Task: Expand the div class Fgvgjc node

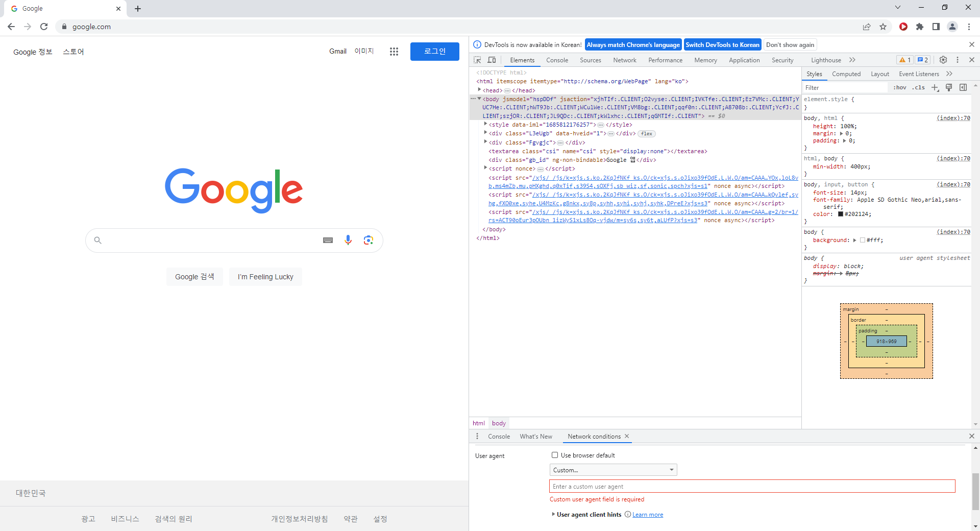Action: (x=485, y=142)
